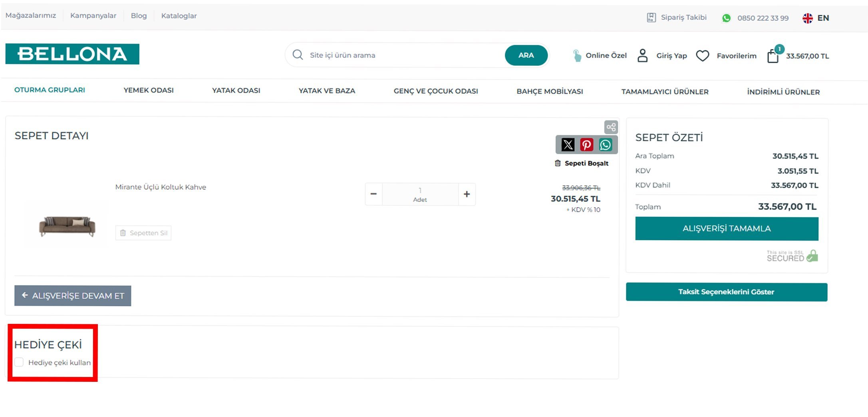Open Yatak Odası menu
Screen dimensions: 868x417
[236, 91]
